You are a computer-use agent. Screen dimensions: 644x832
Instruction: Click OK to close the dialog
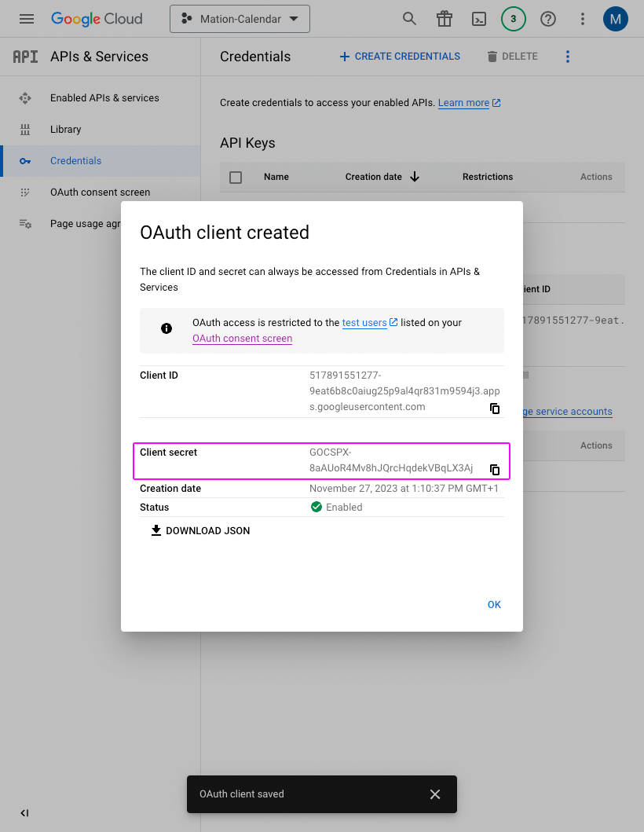(495, 604)
